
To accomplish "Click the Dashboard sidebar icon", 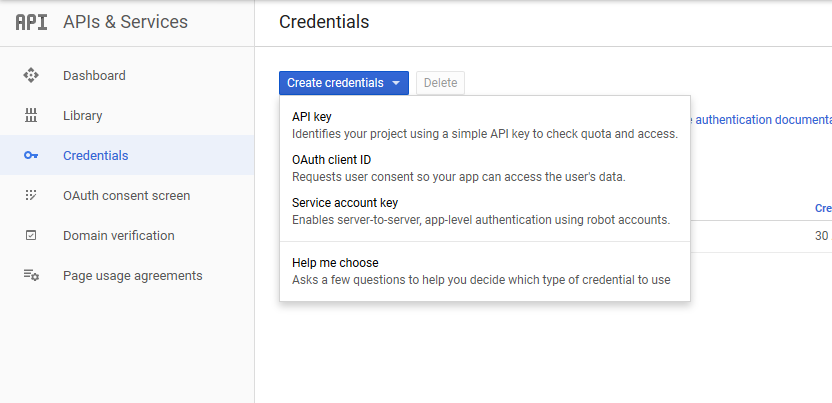I will (31, 75).
